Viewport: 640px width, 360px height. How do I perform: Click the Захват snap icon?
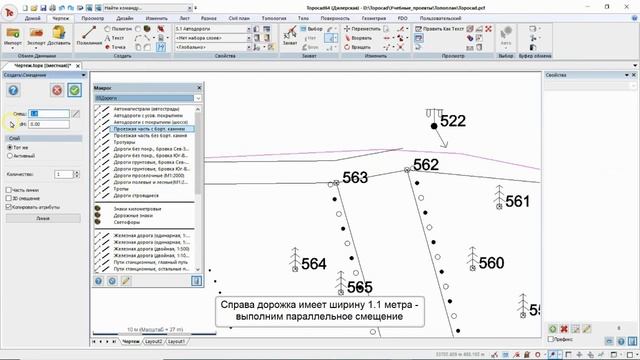pyautogui.click(x=290, y=35)
